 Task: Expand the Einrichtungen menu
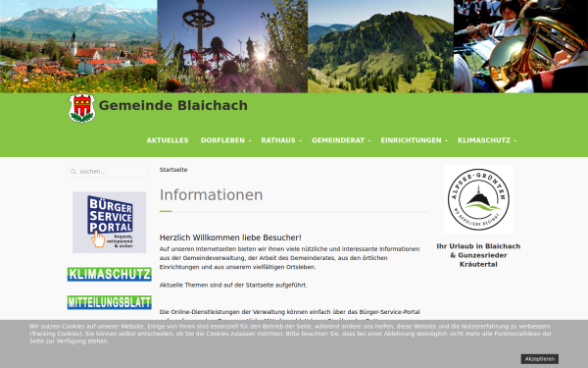[414, 140]
